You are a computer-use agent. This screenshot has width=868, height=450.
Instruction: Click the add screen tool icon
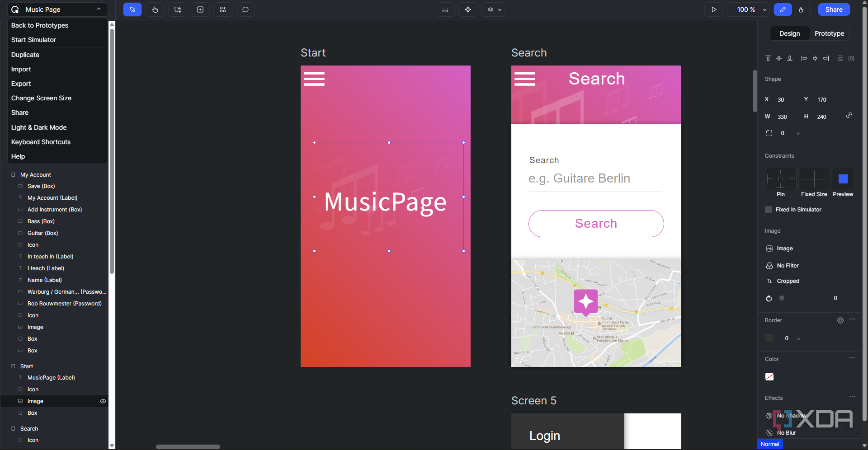178,9
